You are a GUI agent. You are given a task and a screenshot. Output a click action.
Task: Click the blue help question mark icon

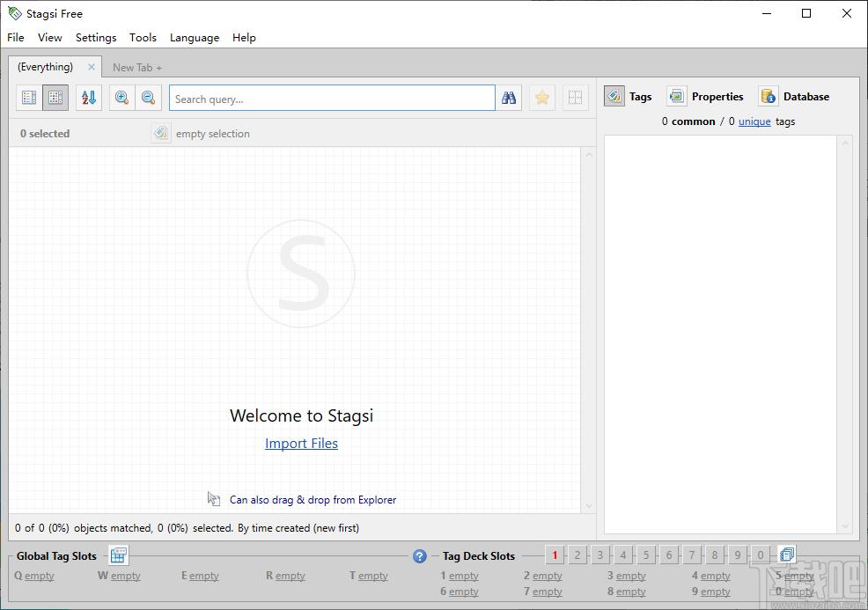click(420, 556)
